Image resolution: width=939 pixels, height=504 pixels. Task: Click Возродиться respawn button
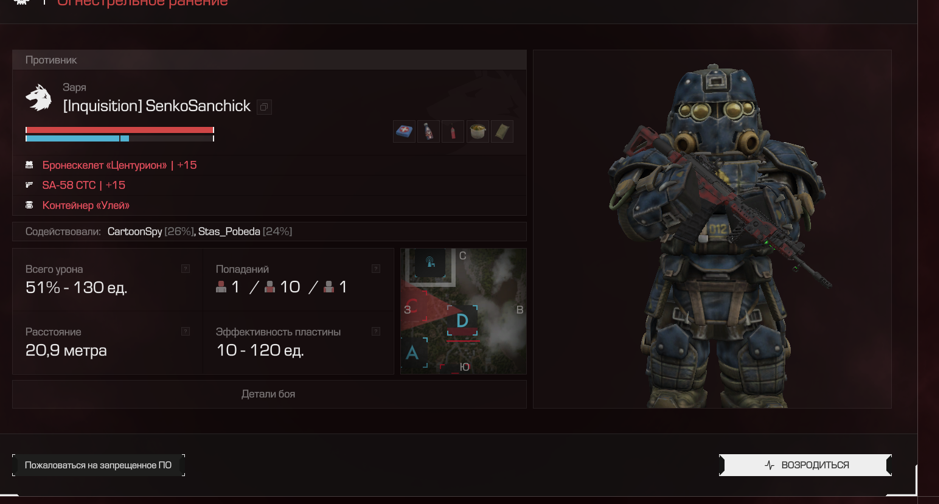point(805,465)
